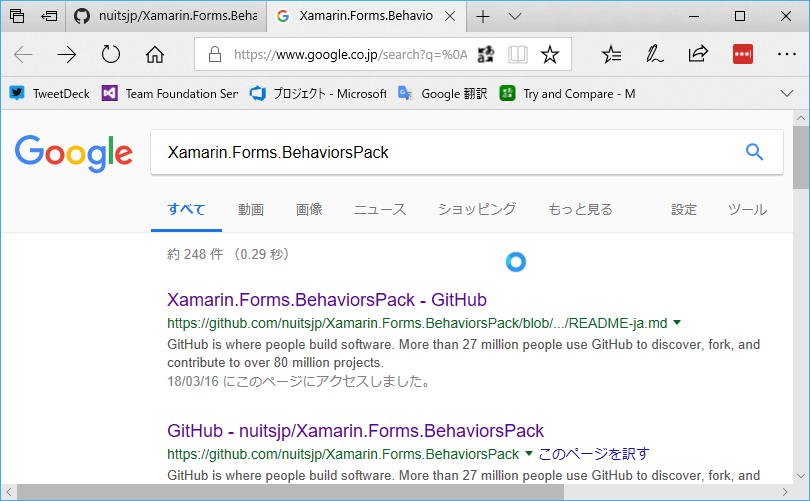810x501 pixels.
Task: Close the Xamarin.Forms.Behavio Google tab
Action: tap(450, 17)
